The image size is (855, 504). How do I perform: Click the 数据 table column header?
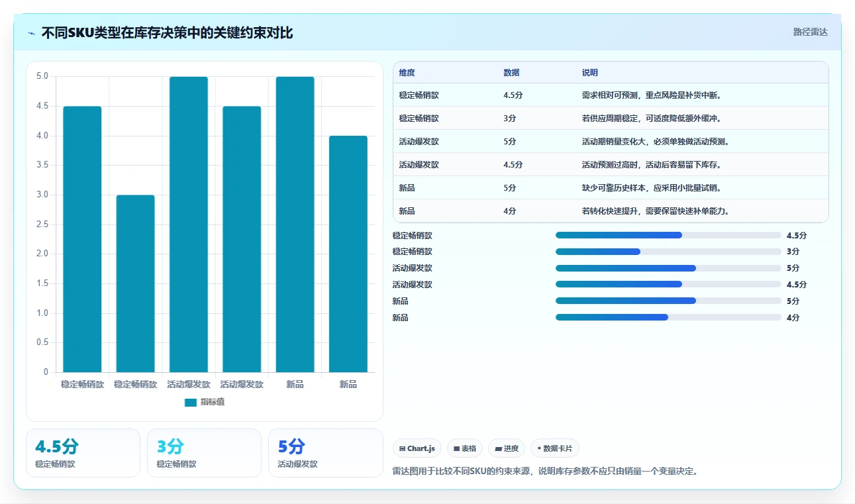tap(511, 72)
